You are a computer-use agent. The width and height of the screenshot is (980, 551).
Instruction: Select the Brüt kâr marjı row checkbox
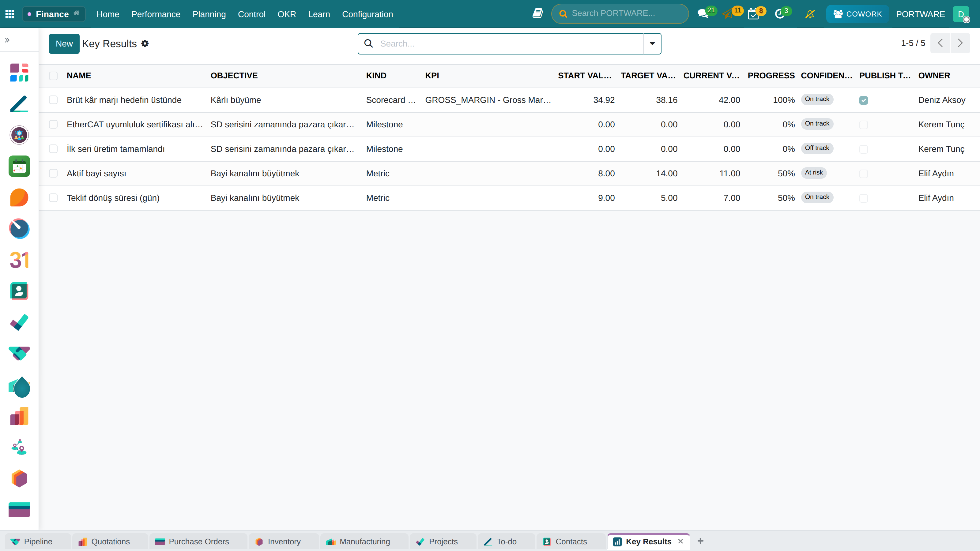tap(53, 100)
